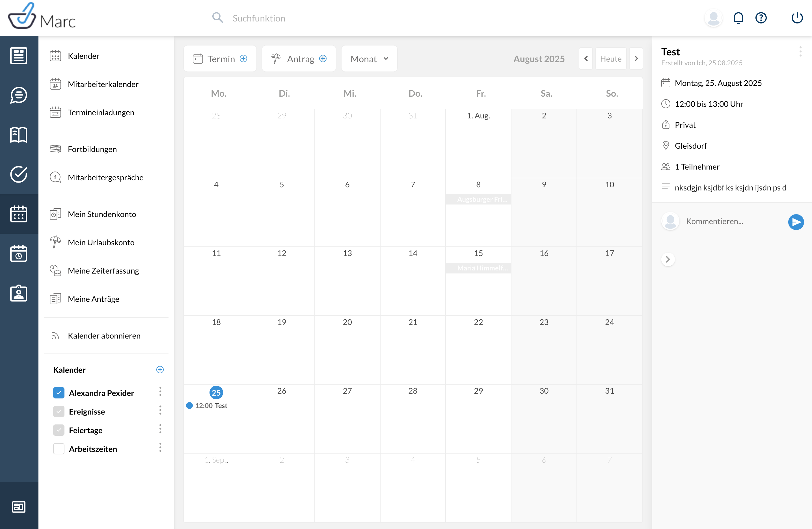Click the blue dot of Test event
The width and height of the screenshot is (812, 529).
(x=189, y=406)
